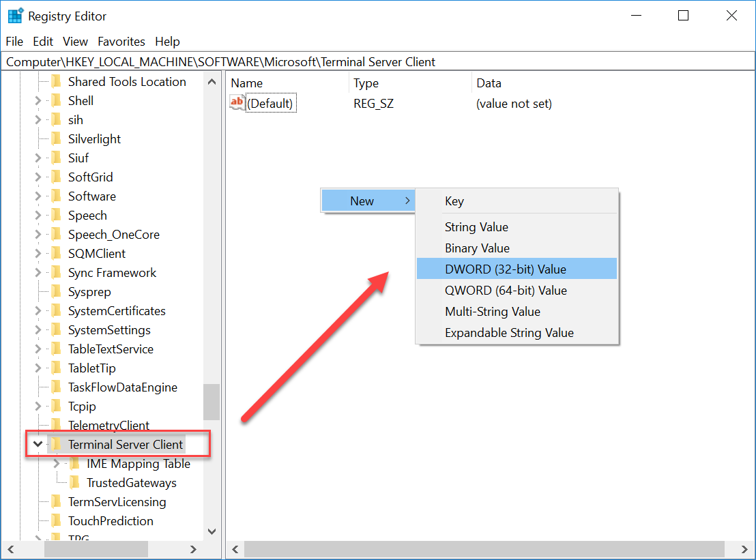Click the Registry Editor app icon in title bar
756x560 pixels.
pos(16,16)
